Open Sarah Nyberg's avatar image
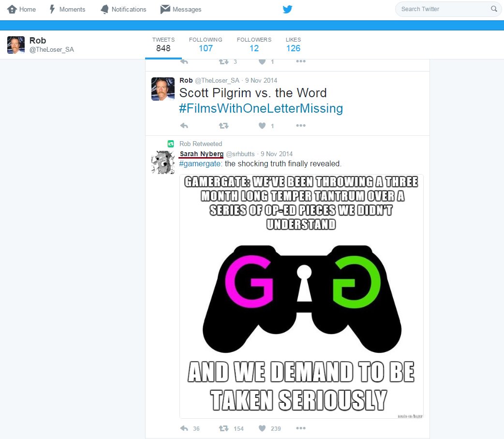504x439 pixels. [163, 162]
